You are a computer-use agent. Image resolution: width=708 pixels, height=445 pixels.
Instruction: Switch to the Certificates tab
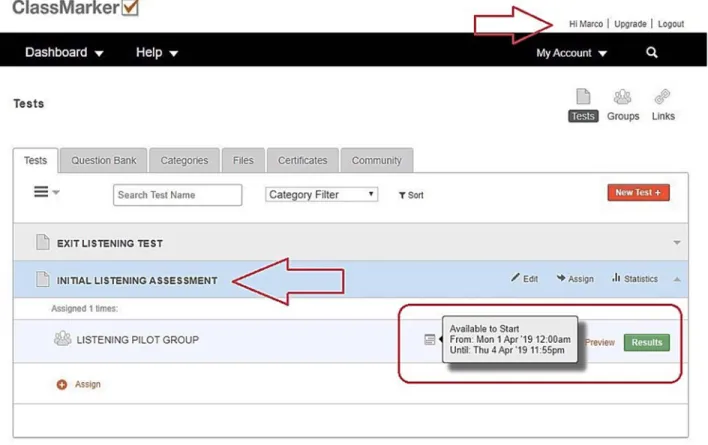303,160
